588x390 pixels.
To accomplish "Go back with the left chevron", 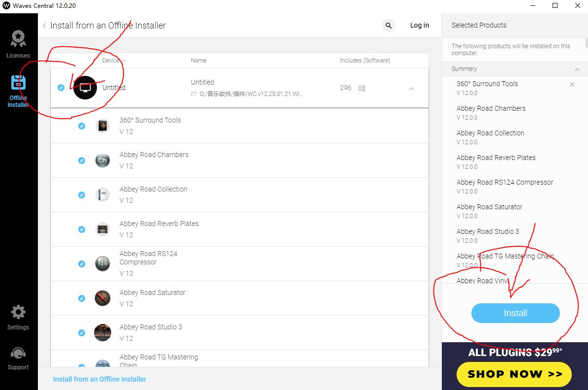I will click(x=44, y=26).
